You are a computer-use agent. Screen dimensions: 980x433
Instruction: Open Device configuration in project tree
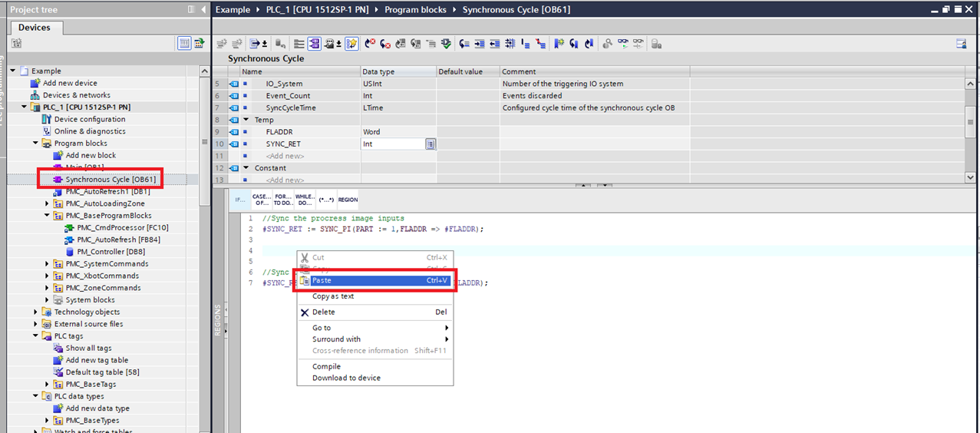coord(89,119)
